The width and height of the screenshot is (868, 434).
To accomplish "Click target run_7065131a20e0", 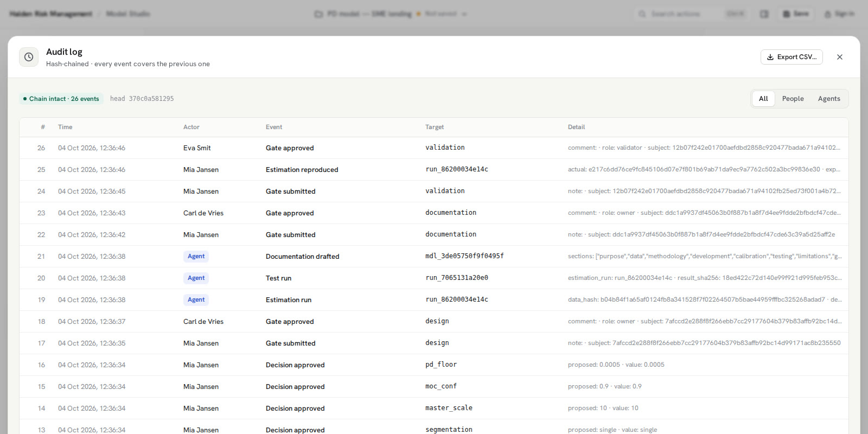I will pyautogui.click(x=457, y=278).
